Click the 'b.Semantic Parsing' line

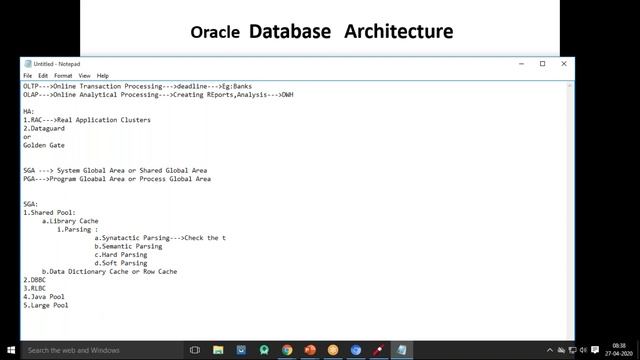(128, 247)
